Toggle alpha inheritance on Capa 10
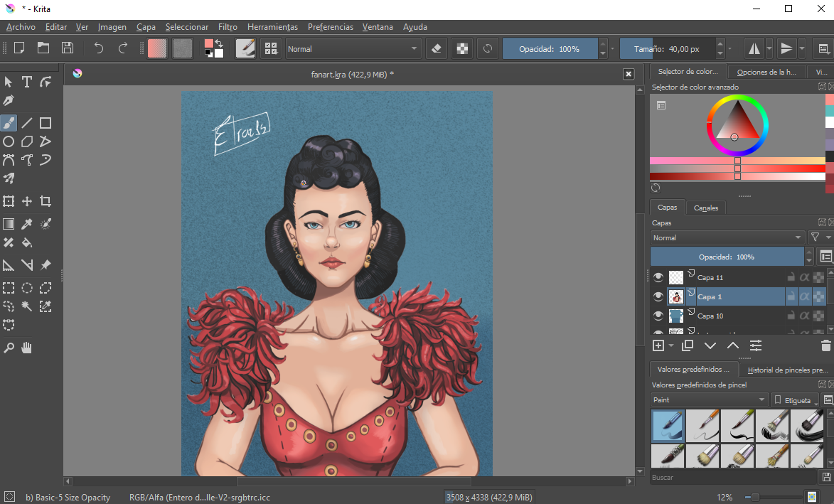Image resolution: width=834 pixels, height=504 pixels. click(804, 315)
